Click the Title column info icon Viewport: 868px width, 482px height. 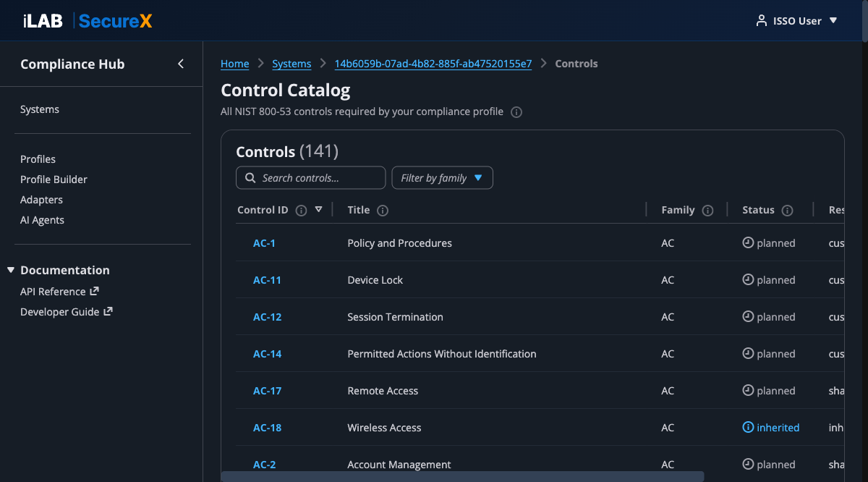tap(383, 211)
